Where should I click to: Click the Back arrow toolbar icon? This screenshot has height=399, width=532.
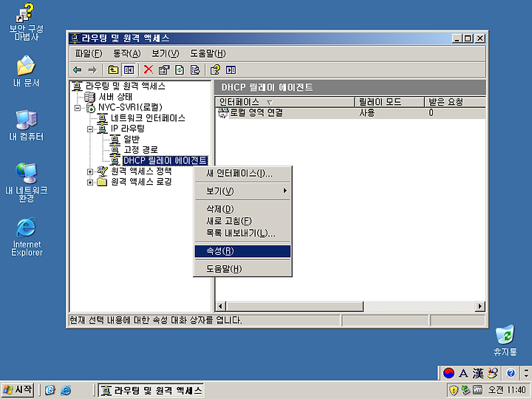tap(78, 70)
